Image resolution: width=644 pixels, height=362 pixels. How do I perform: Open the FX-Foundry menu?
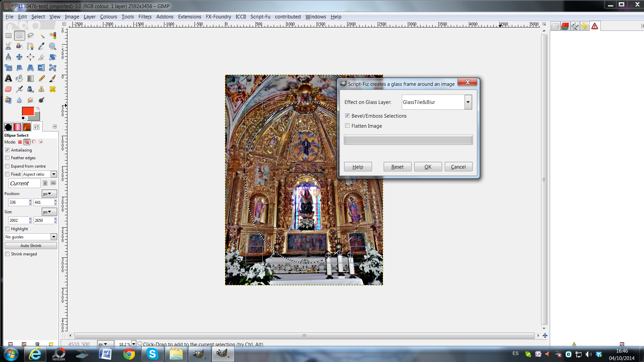pyautogui.click(x=218, y=17)
